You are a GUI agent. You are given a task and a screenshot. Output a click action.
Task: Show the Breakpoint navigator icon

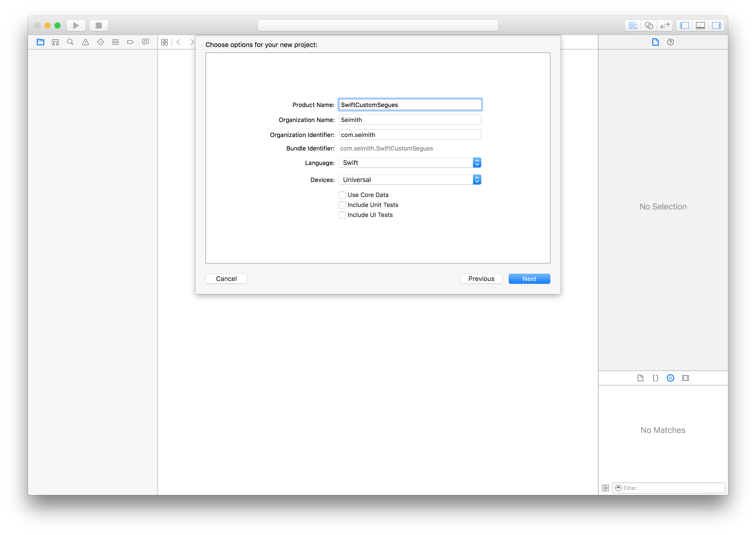[130, 42]
